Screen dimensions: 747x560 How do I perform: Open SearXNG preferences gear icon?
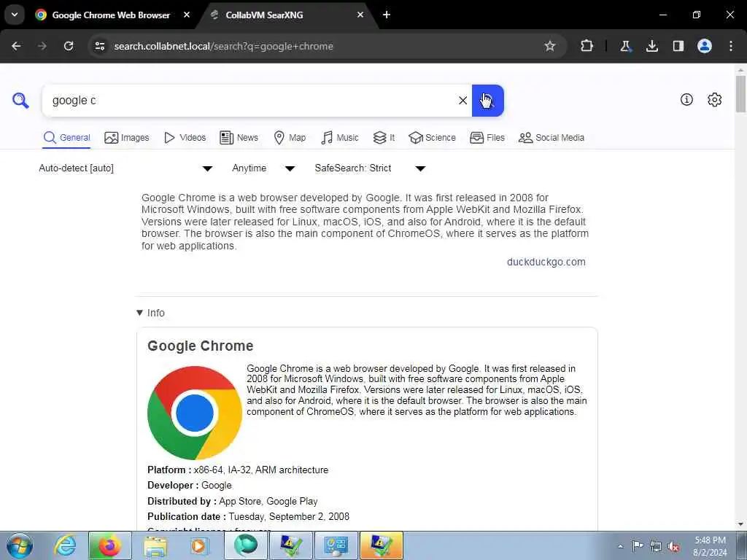pos(715,99)
